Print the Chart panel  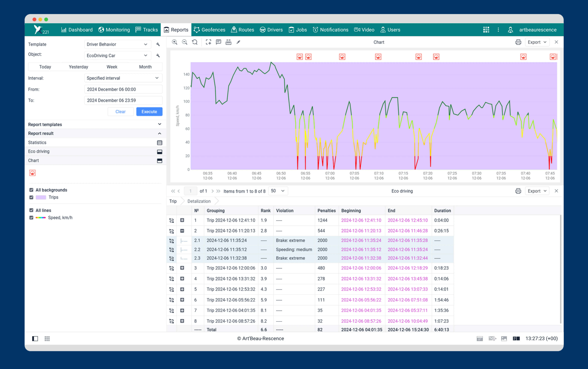click(x=518, y=42)
